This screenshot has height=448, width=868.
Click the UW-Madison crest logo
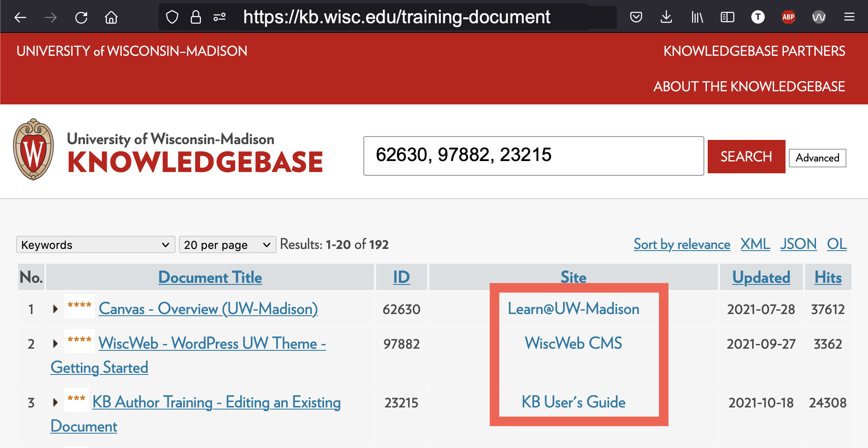33,150
